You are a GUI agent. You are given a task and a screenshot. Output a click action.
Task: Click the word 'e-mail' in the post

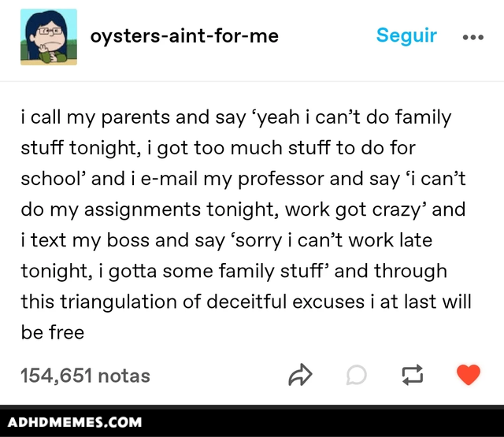click(x=165, y=179)
